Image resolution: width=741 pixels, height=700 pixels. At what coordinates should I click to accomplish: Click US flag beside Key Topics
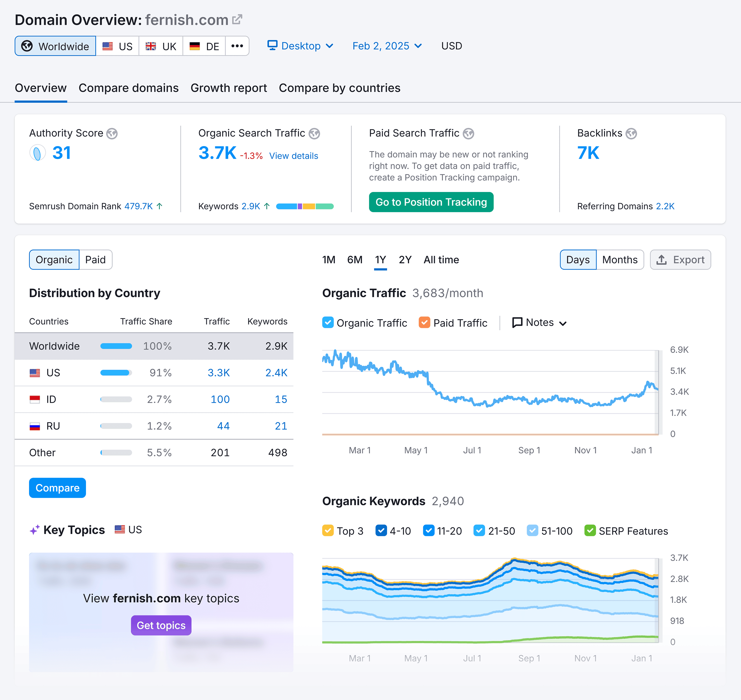click(120, 529)
